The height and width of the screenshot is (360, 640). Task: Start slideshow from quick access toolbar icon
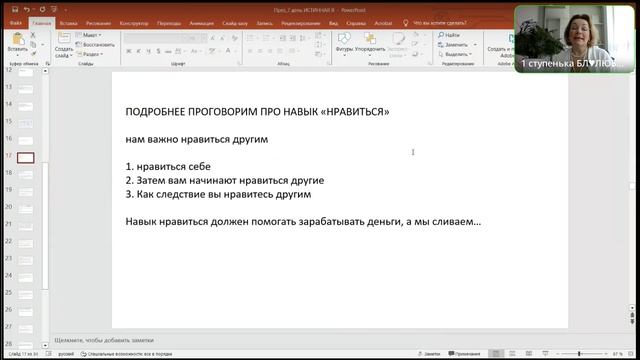[x=54, y=9]
